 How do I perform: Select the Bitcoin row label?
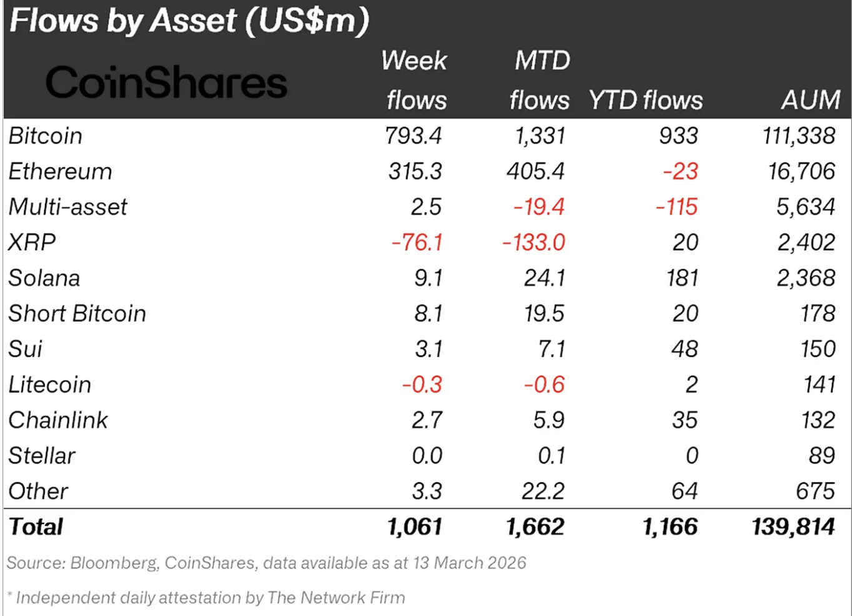(46, 136)
